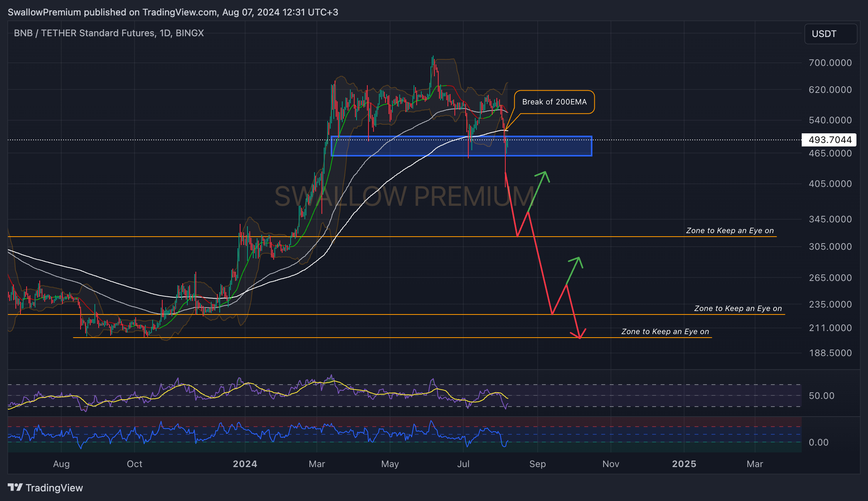Click the 211.0000 price axis label
Image resolution: width=868 pixels, height=501 pixels.
pyautogui.click(x=830, y=328)
